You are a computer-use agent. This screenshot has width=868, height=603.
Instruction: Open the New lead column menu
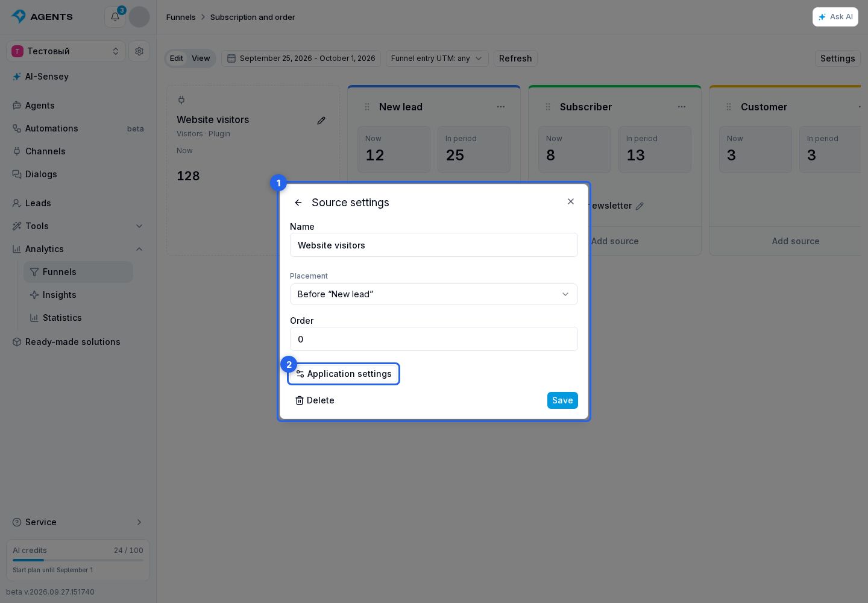click(x=501, y=107)
